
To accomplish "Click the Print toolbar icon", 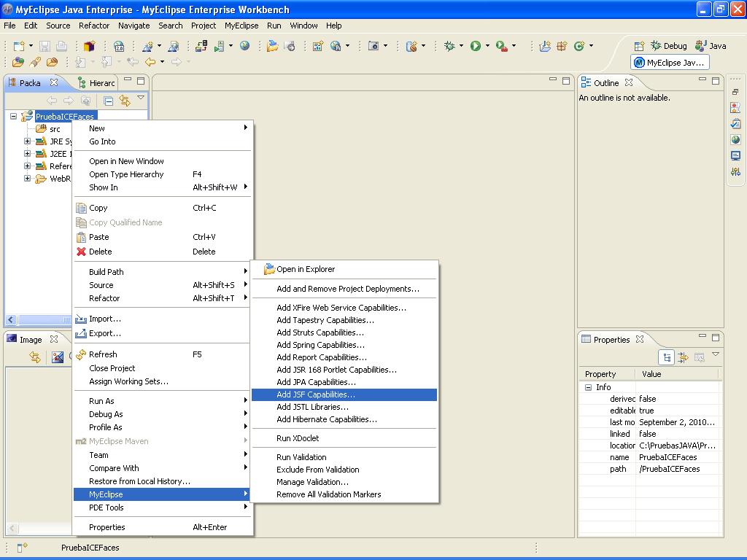I will (61, 46).
